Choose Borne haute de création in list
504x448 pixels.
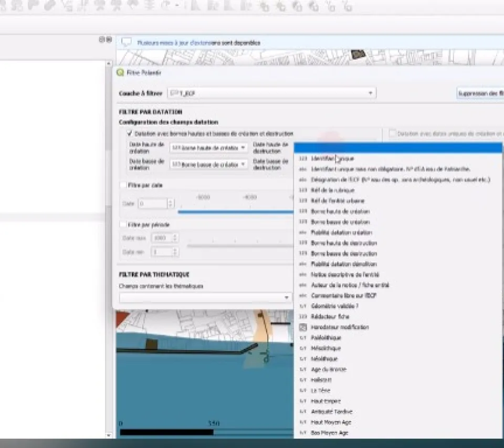398,211
